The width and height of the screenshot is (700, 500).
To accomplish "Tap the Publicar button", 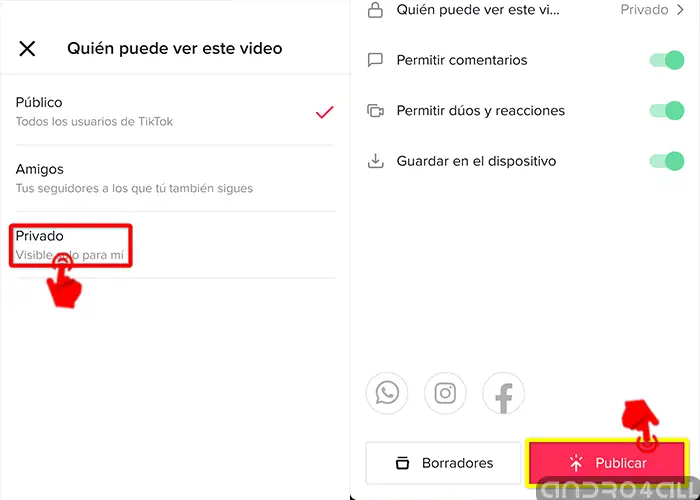I will click(x=607, y=463).
